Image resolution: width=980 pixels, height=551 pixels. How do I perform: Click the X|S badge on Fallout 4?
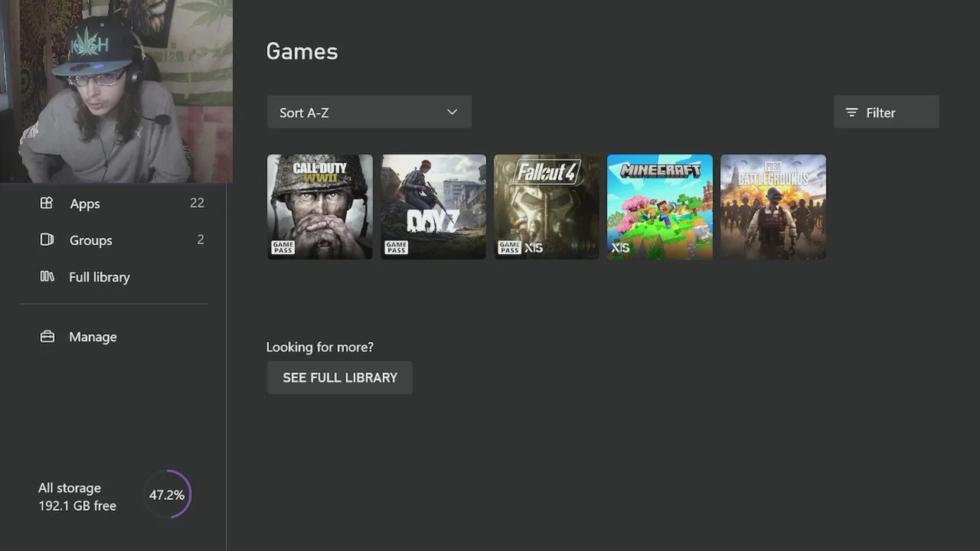[533, 248]
